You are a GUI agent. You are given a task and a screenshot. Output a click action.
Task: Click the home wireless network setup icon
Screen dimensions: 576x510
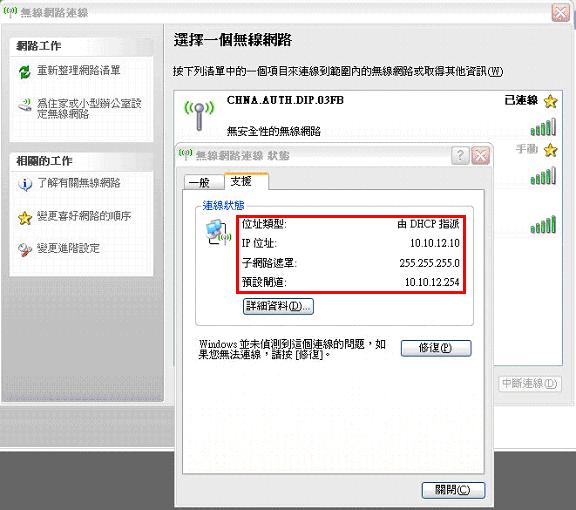(25, 105)
